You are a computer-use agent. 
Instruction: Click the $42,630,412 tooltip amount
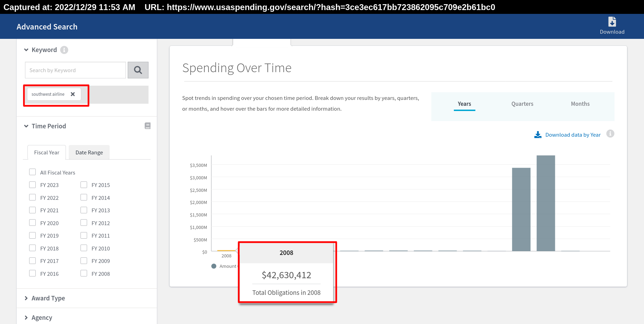pos(286,275)
